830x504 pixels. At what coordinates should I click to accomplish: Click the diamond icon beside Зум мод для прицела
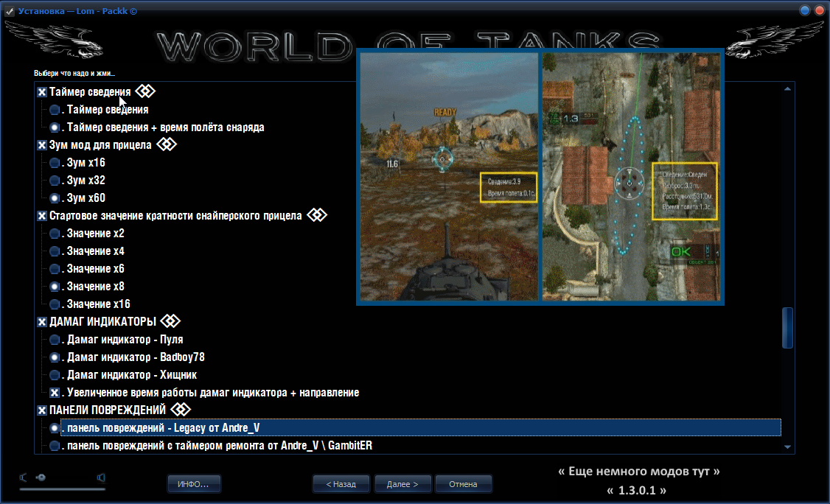tap(166, 144)
